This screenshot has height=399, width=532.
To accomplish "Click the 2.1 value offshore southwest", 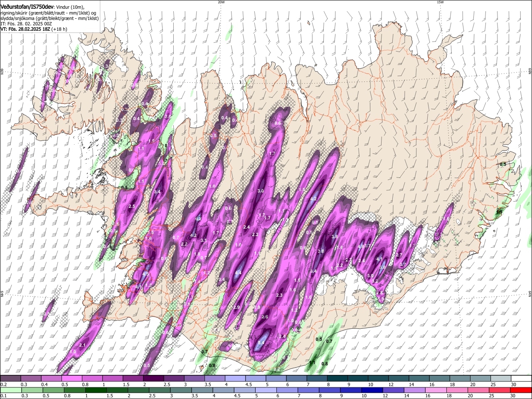I will (82, 345).
